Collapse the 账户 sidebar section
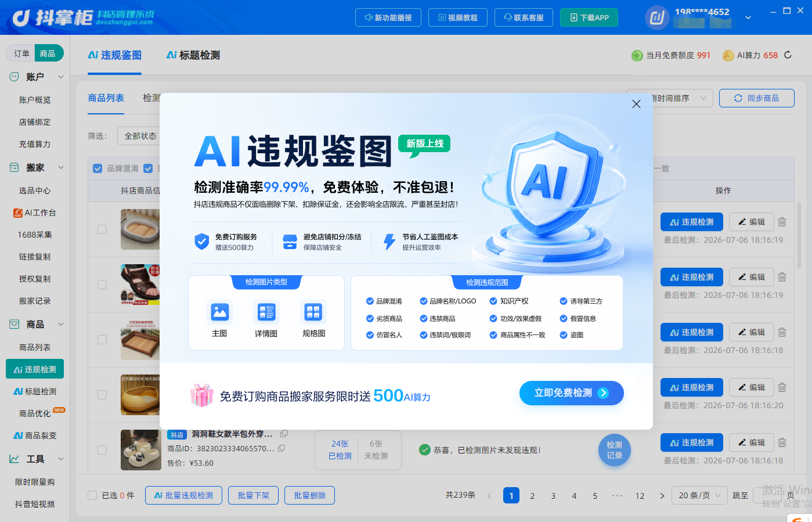 point(61,77)
